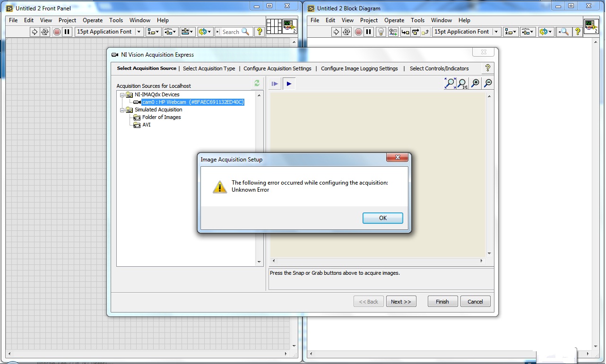Collapse NI-IMAQdx Devices tree node
The height and width of the screenshot is (364, 606).
pyautogui.click(x=122, y=95)
